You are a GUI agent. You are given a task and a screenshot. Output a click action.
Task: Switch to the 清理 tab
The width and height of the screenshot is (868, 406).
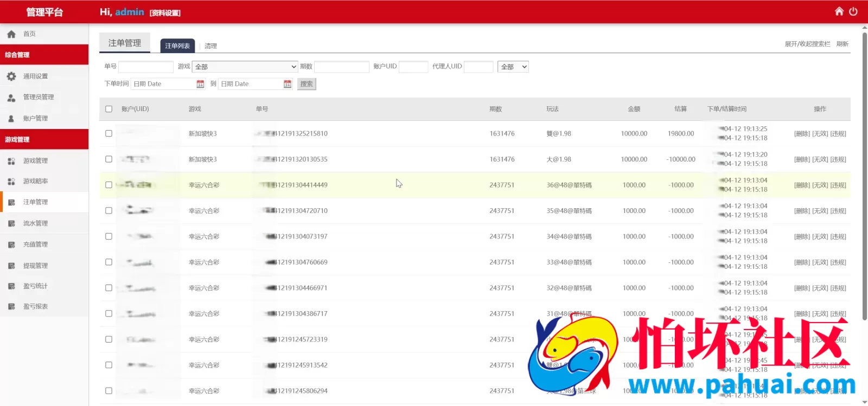point(210,46)
